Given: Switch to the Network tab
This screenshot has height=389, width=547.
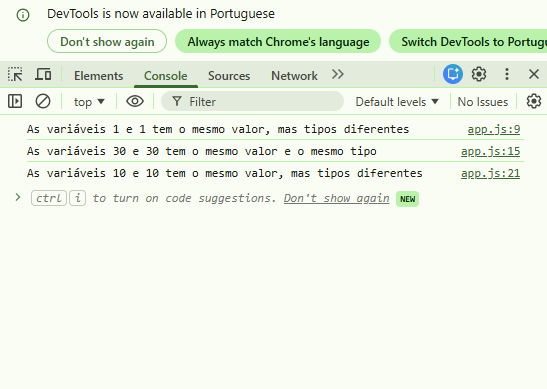Looking at the screenshot, I should click(294, 76).
